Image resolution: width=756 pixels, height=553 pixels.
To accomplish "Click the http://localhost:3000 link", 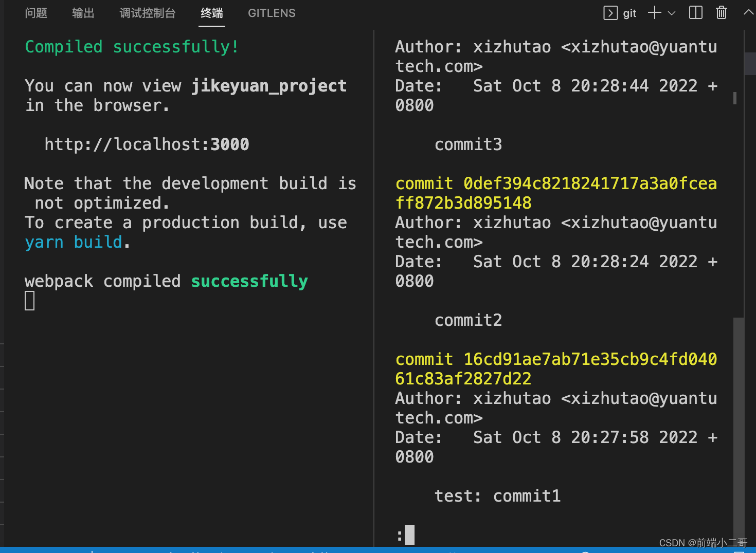I will [x=147, y=144].
